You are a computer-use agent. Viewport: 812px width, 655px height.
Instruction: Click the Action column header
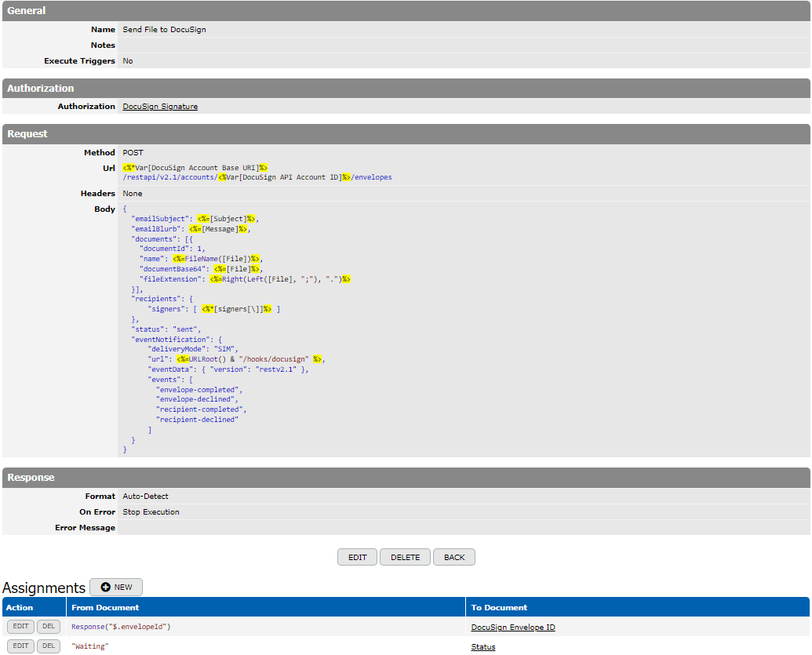[x=20, y=607]
